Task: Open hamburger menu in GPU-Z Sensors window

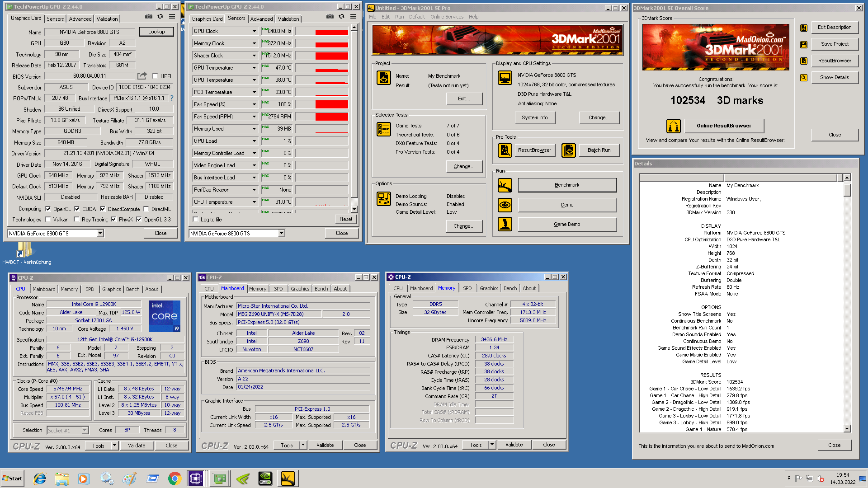Action: 353,17
